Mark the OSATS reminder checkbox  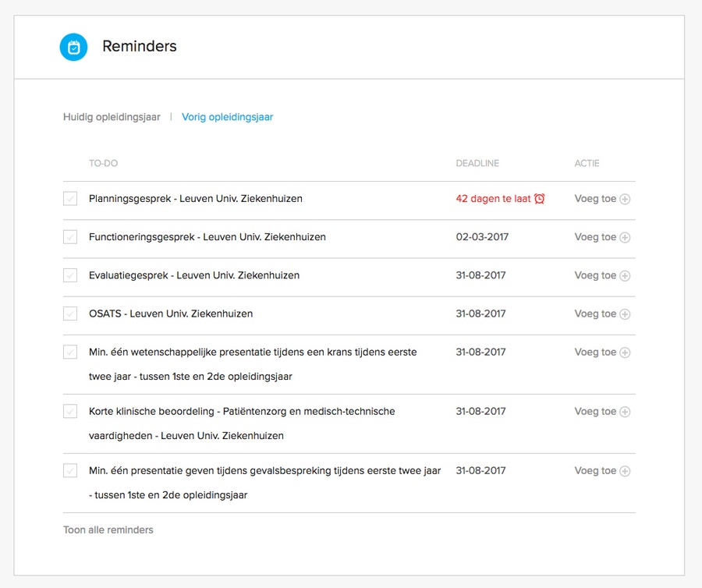(70, 314)
